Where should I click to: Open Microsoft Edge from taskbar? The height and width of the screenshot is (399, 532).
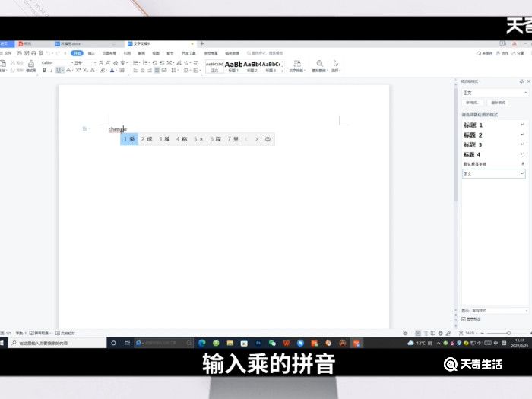[202, 343]
